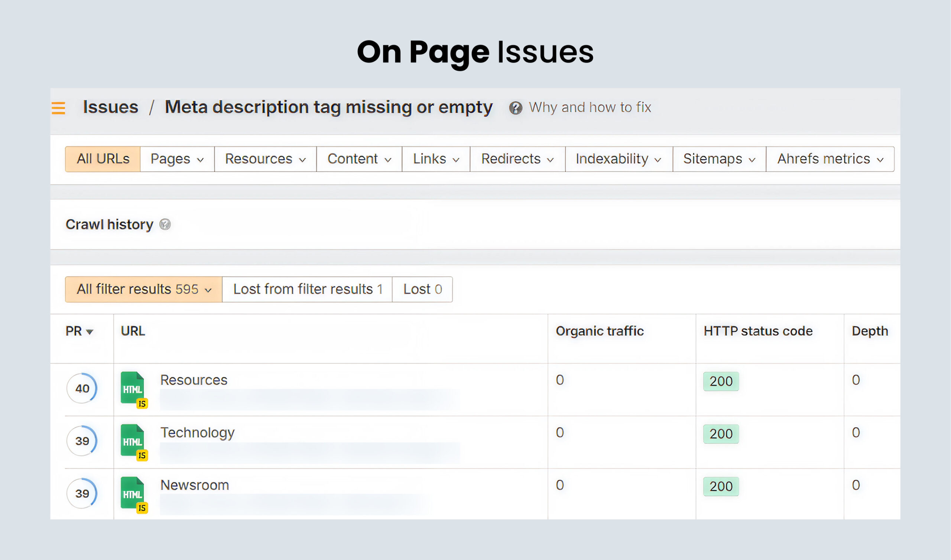Click the help icon next to Crawl history
The width and height of the screenshot is (951, 560).
tap(165, 224)
